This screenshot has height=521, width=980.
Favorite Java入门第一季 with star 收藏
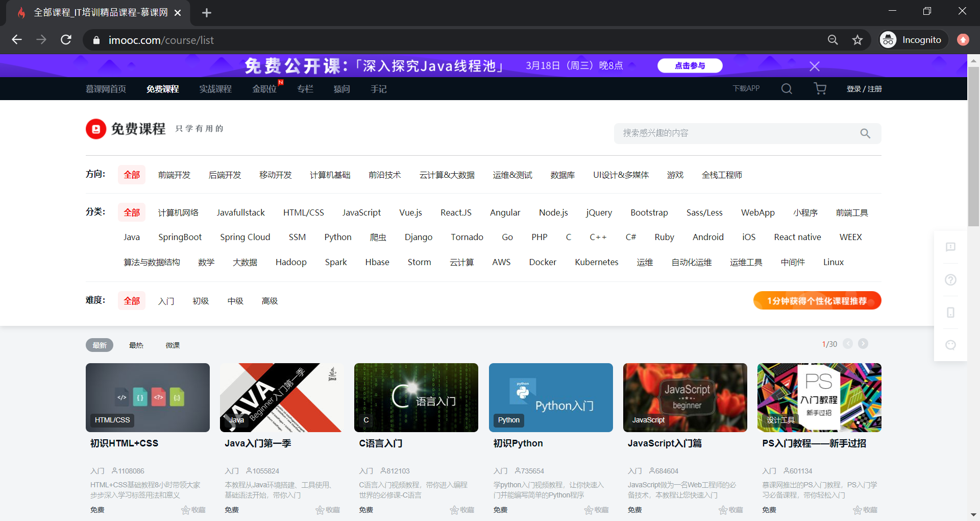click(328, 510)
